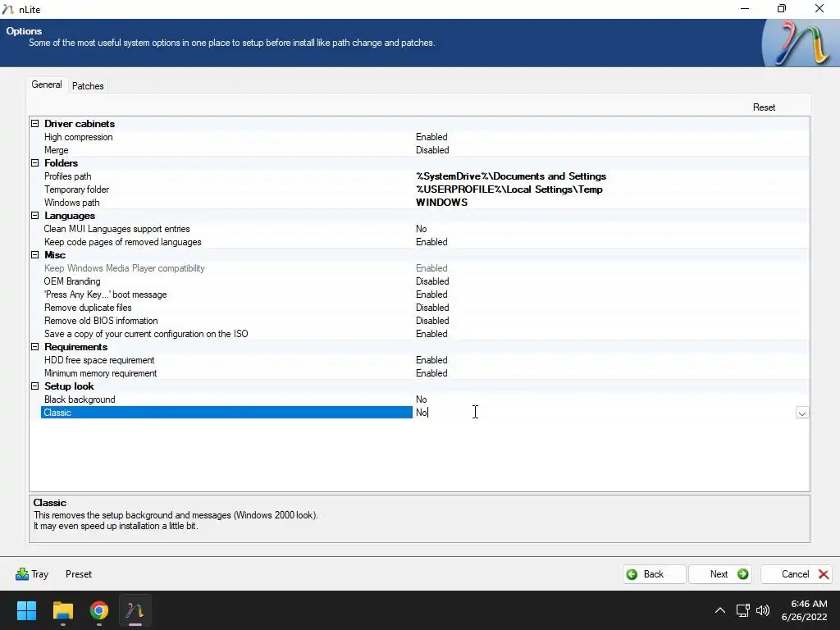Open the Classic value dropdown arrow

click(x=802, y=413)
